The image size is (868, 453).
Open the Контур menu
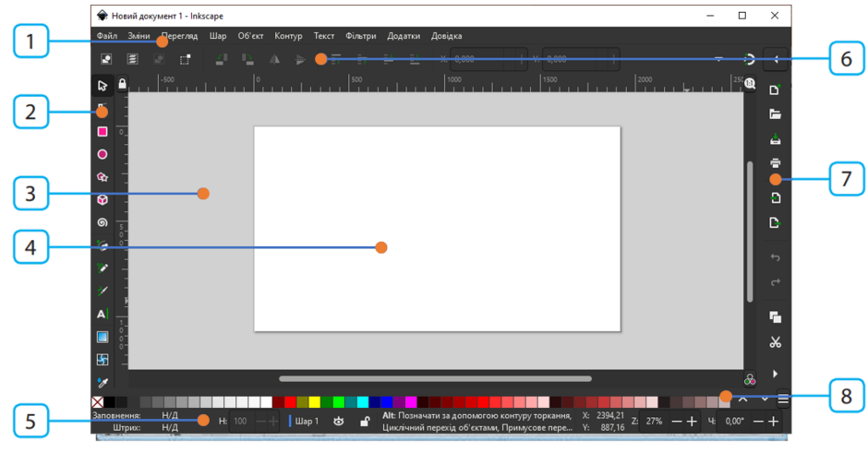tap(288, 36)
